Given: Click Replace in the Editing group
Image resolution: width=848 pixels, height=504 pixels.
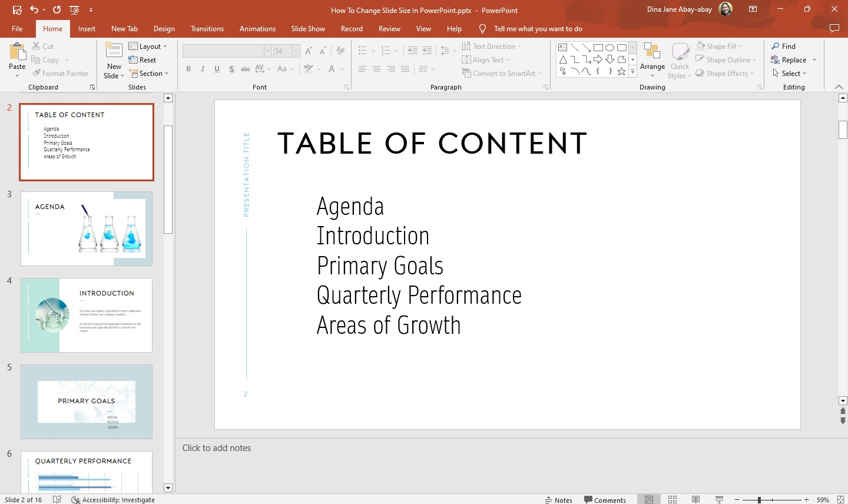Looking at the screenshot, I should pos(789,59).
